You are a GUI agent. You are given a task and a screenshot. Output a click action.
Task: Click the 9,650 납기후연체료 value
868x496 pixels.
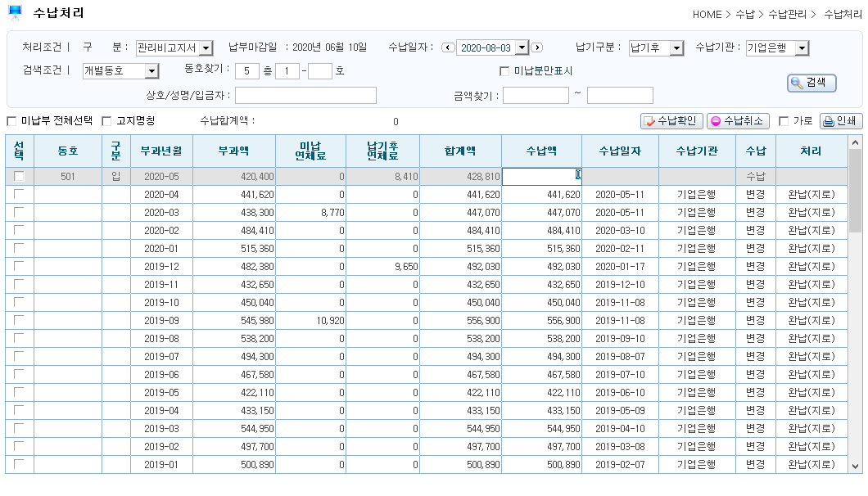[x=406, y=266]
